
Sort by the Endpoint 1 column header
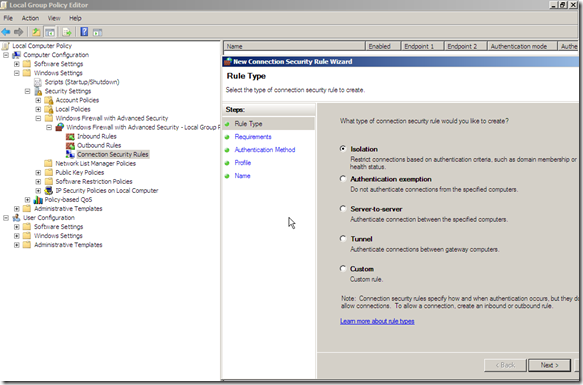[422, 46]
